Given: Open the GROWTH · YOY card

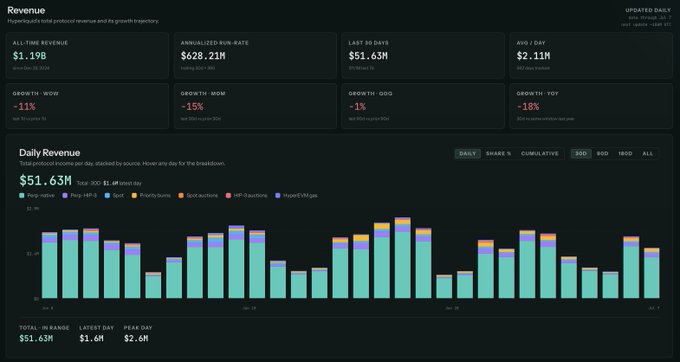Looking at the screenshot, I should tap(591, 106).
